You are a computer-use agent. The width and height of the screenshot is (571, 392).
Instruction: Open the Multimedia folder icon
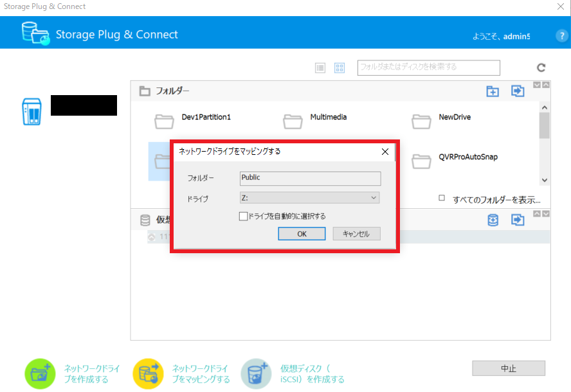click(x=293, y=121)
